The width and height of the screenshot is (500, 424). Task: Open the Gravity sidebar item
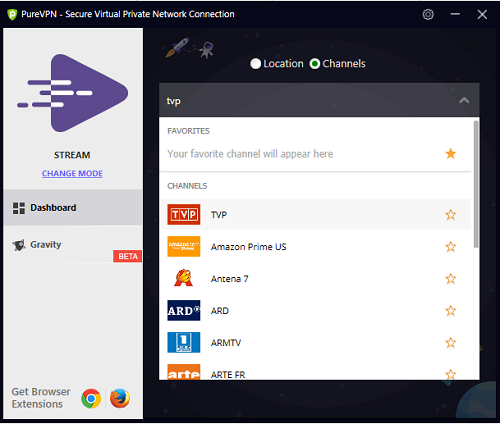pos(73,244)
